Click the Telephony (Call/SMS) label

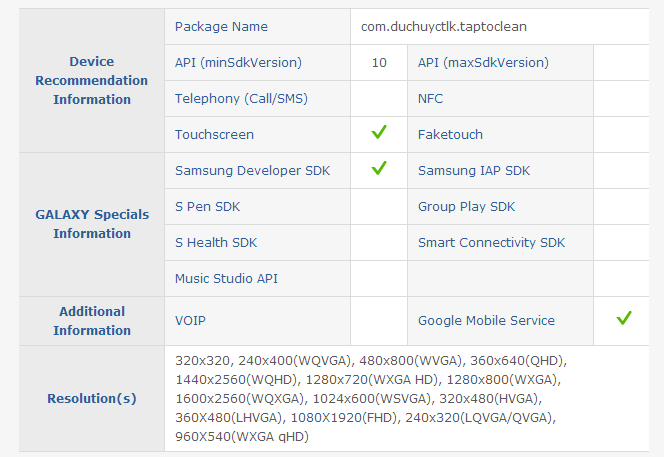(x=239, y=98)
